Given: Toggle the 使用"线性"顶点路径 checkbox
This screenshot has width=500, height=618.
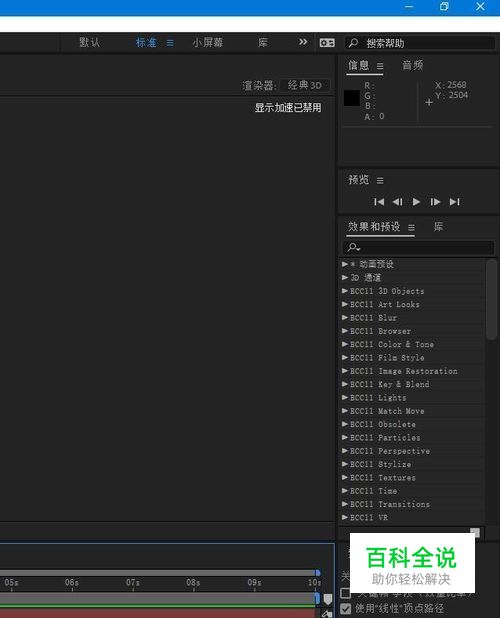Looking at the screenshot, I should point(346,609).
